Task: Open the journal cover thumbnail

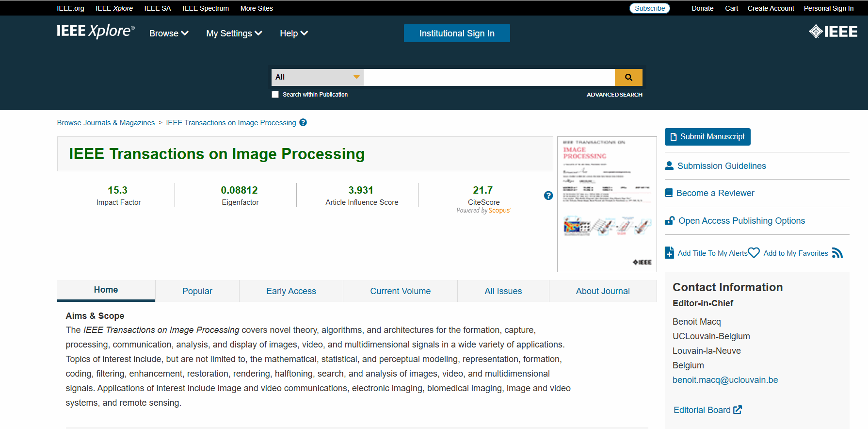Action: [607, 204]
